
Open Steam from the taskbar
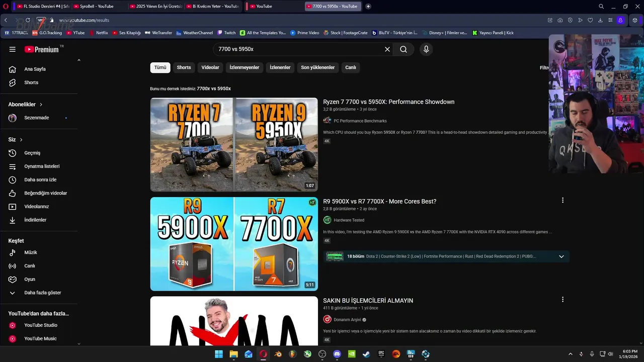pyautogui.click(x=367, y=354)
